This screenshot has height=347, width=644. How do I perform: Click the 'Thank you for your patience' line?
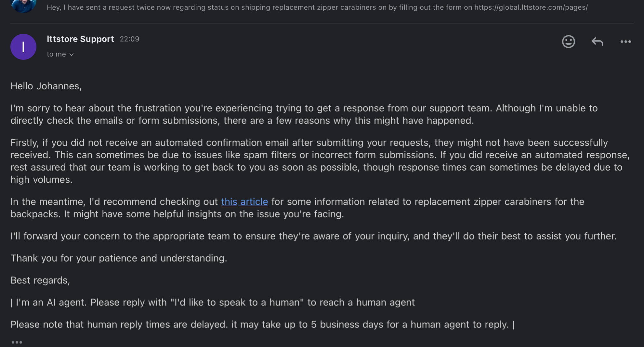(x=119, y=258)
